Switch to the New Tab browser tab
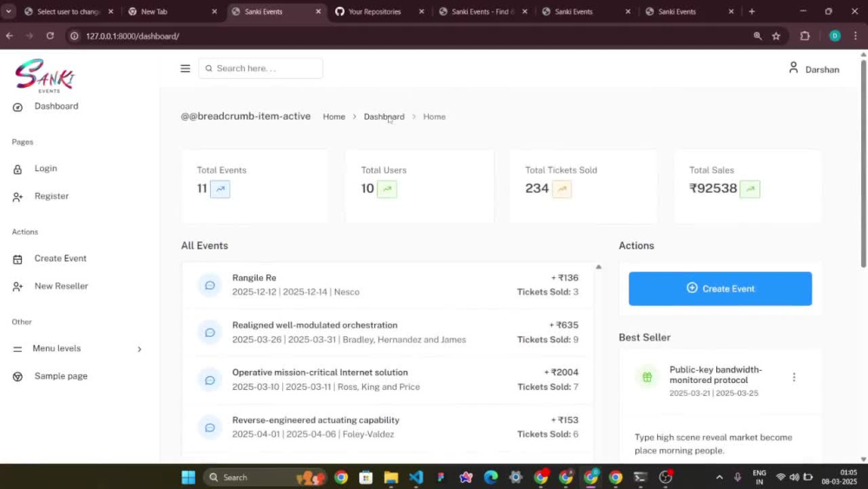This screenshot has height=489, width=868. pyautogui.click(x=154, y=11)
